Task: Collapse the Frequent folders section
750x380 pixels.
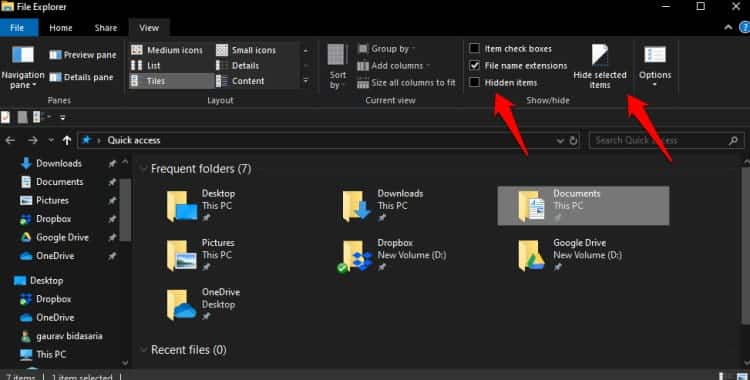Action: tap(143, 169)
